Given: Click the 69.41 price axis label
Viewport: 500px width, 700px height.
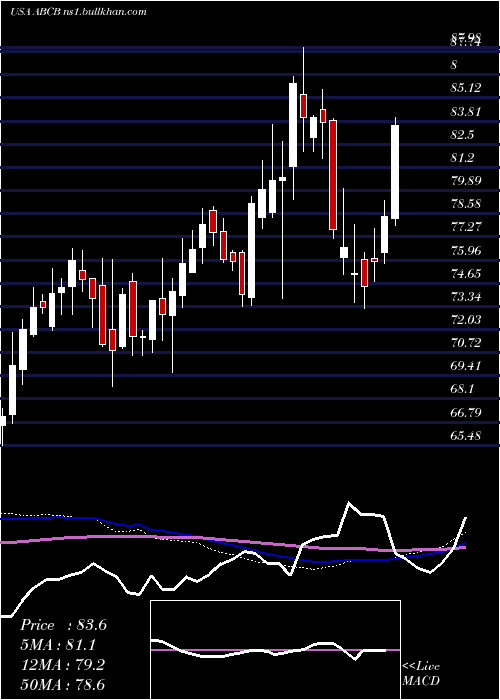Looking at the screenshot, I should click(466, 366).
